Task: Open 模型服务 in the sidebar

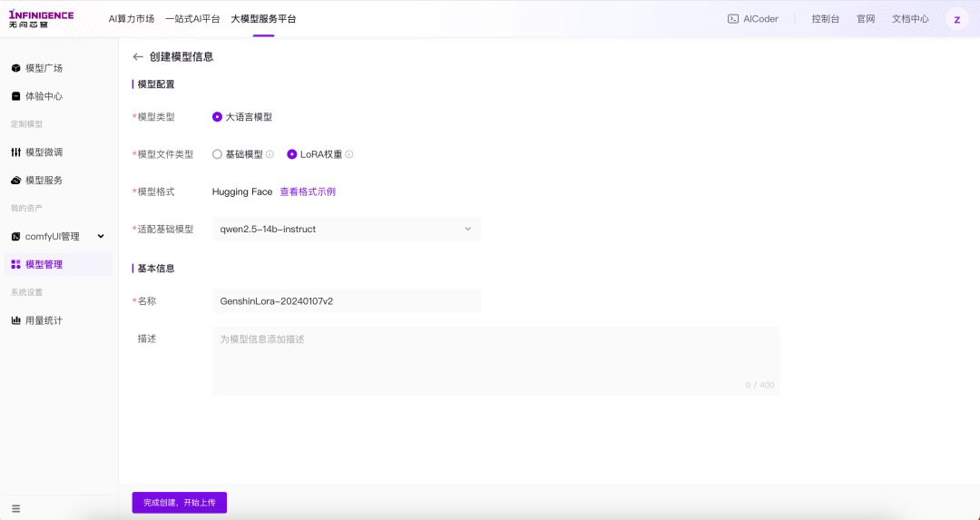Action: pos(44,180)
